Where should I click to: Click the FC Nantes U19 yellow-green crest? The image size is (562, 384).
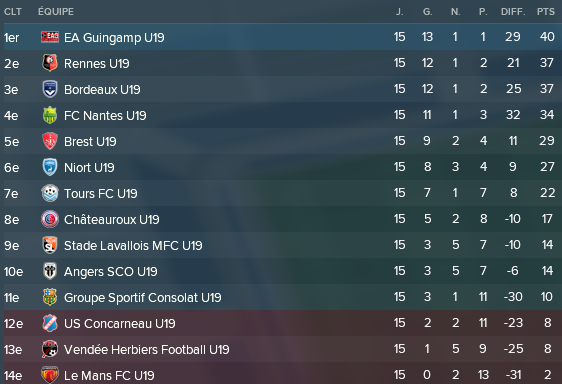click(x=50, y=115)
